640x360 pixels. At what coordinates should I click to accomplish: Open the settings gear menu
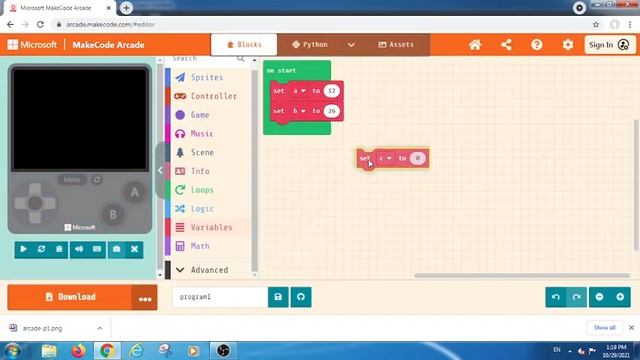(x=568, y=44)
